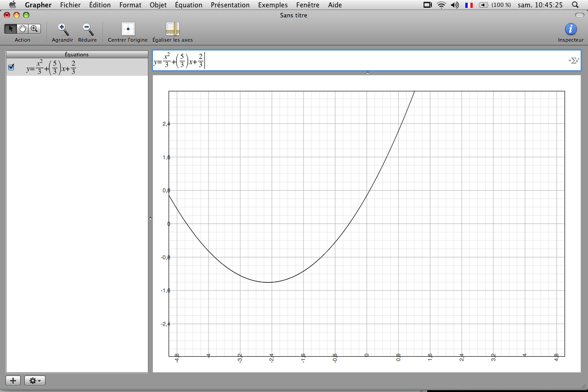
Task: Select the magnifier zoom tool
Action: tap(34, 29)
